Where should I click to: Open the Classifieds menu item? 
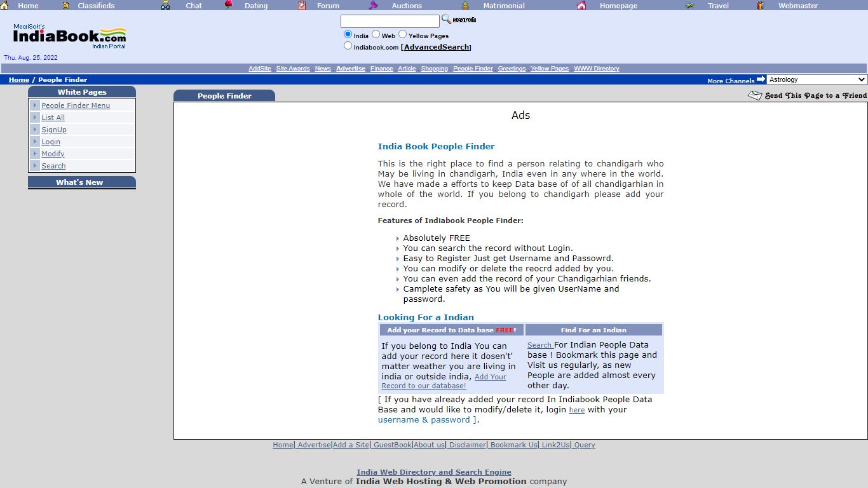click(x=96, y=6)
